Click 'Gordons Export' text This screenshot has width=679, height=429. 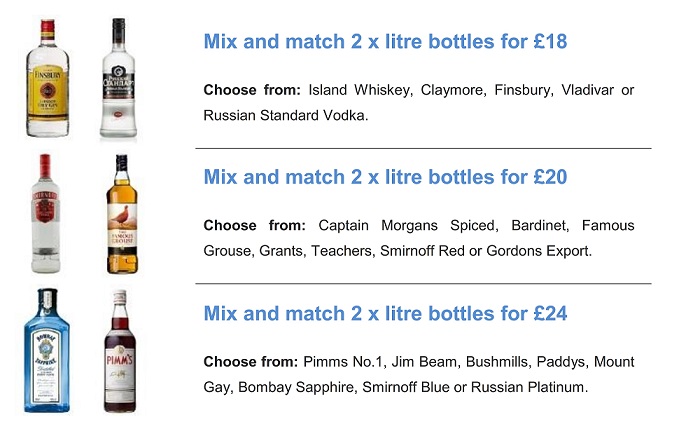(x=539, y=251)
